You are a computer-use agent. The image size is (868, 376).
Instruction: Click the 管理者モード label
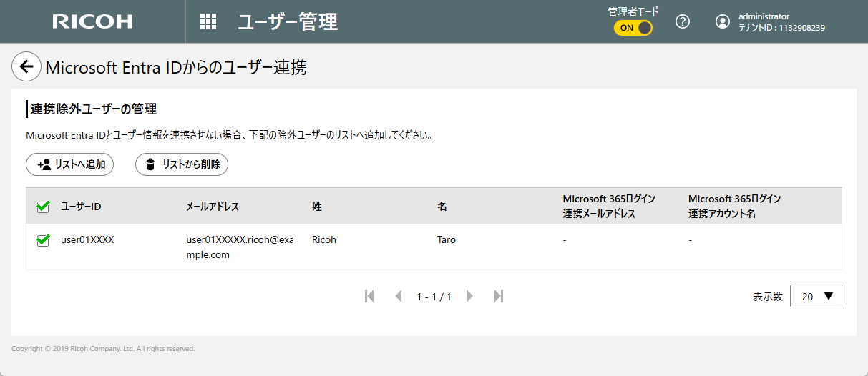[633, 11]
